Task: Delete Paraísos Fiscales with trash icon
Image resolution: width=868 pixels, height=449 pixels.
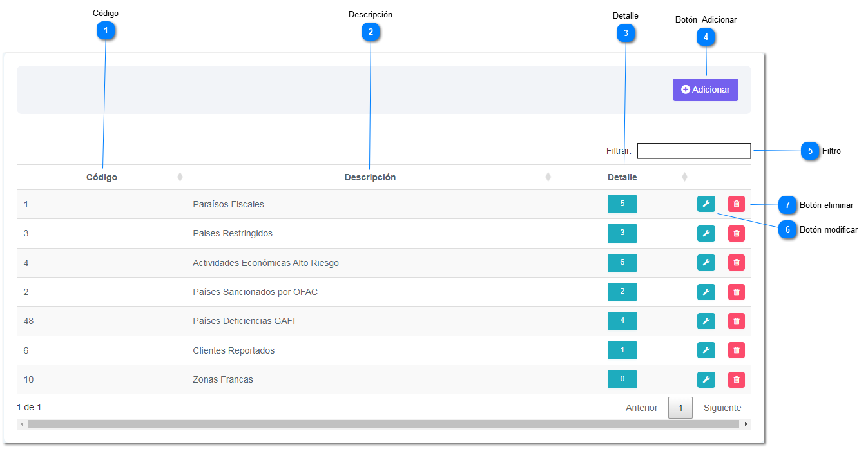Action: [x=737, y=204]
